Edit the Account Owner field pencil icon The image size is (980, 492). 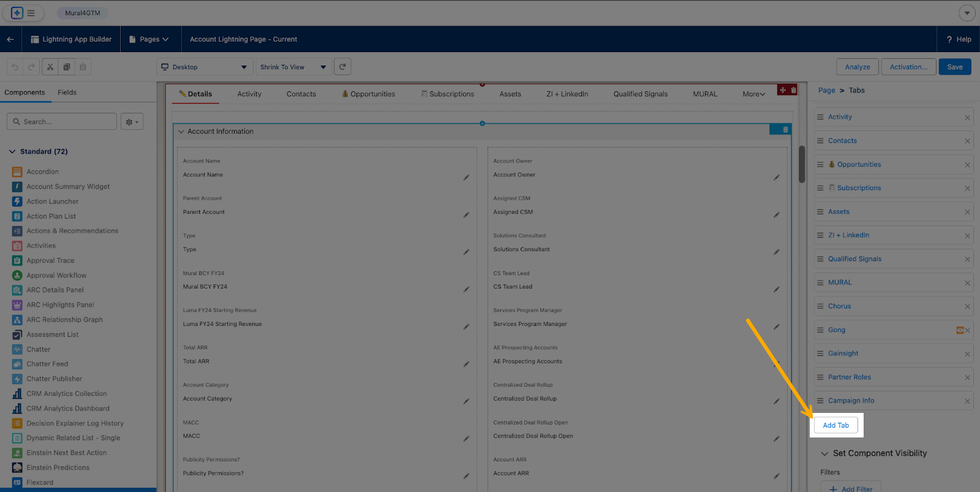777,177
